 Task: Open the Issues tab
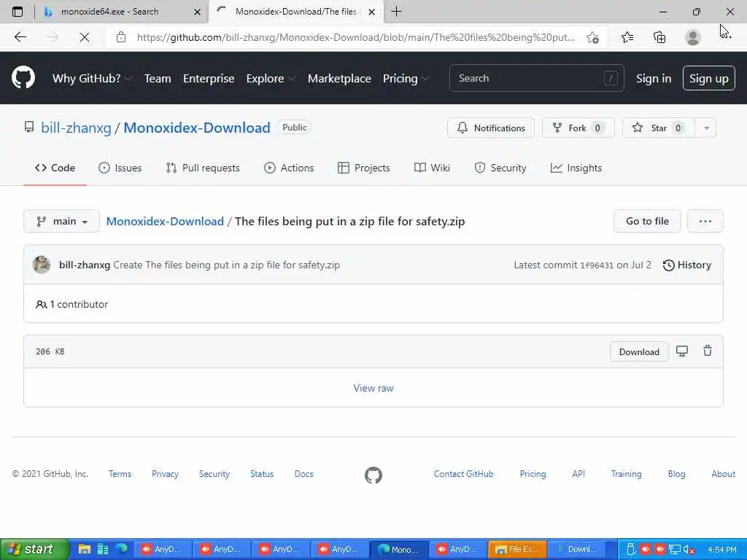tap(120, 168)
